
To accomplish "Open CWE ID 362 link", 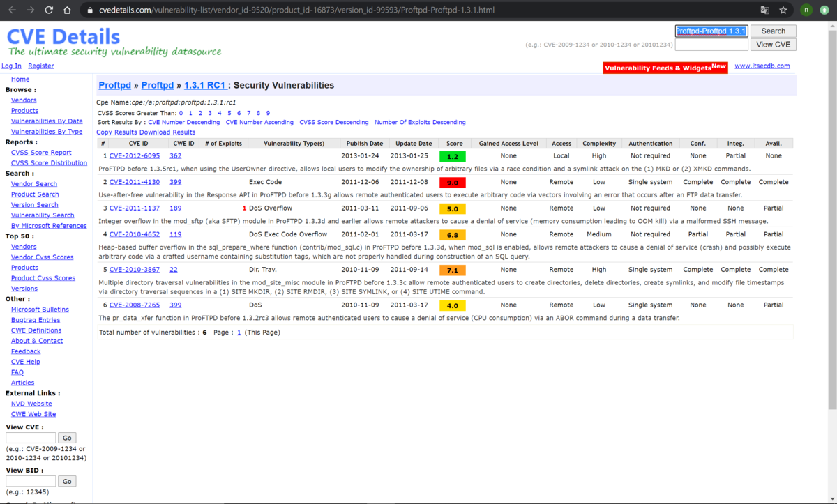I will [x=175, y=156].
